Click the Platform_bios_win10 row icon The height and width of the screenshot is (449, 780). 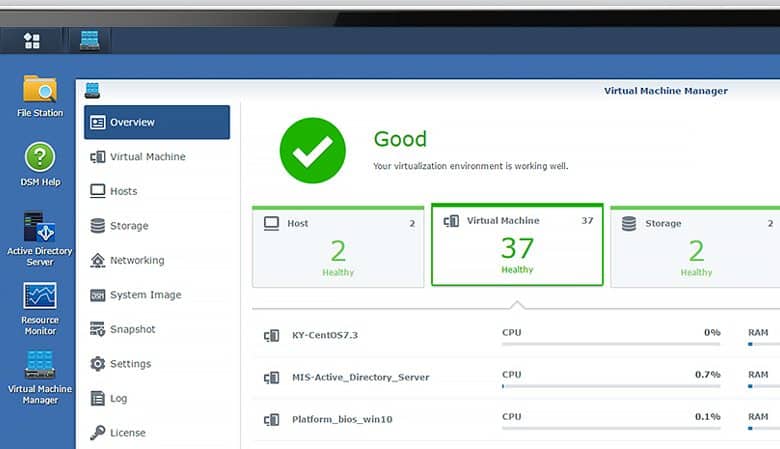pyautogui.click(x=272, y=420)
